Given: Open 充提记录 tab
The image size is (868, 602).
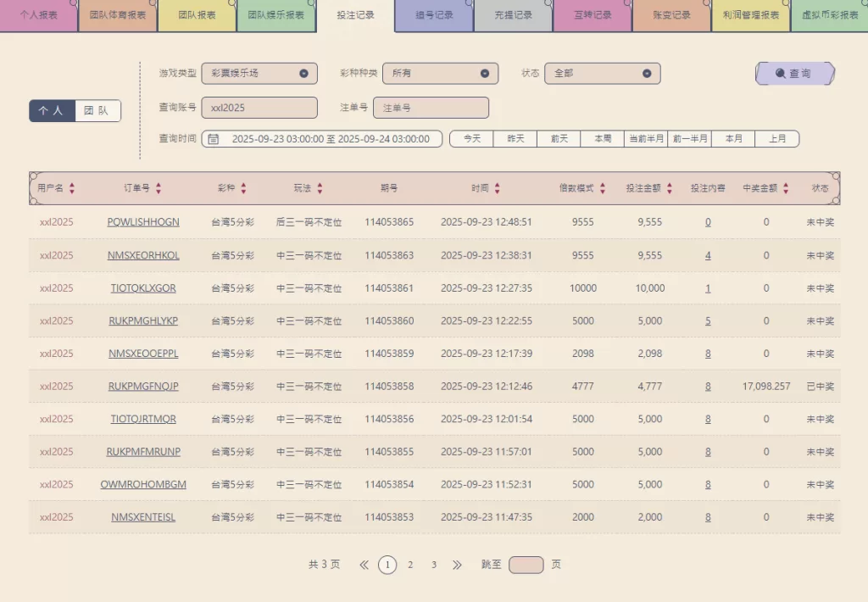Looking at the screenshot, I should click(513, 15).
